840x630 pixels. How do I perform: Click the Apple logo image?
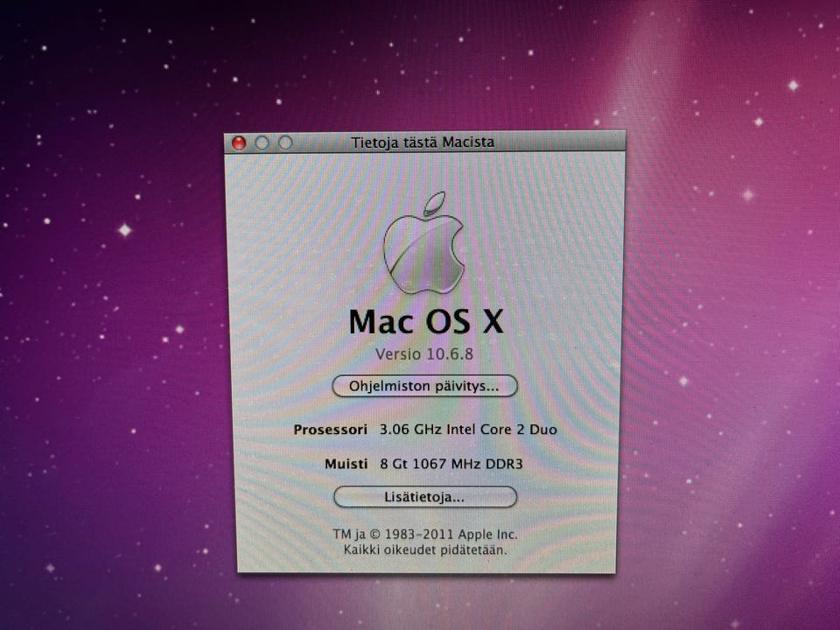click(423, 242)
